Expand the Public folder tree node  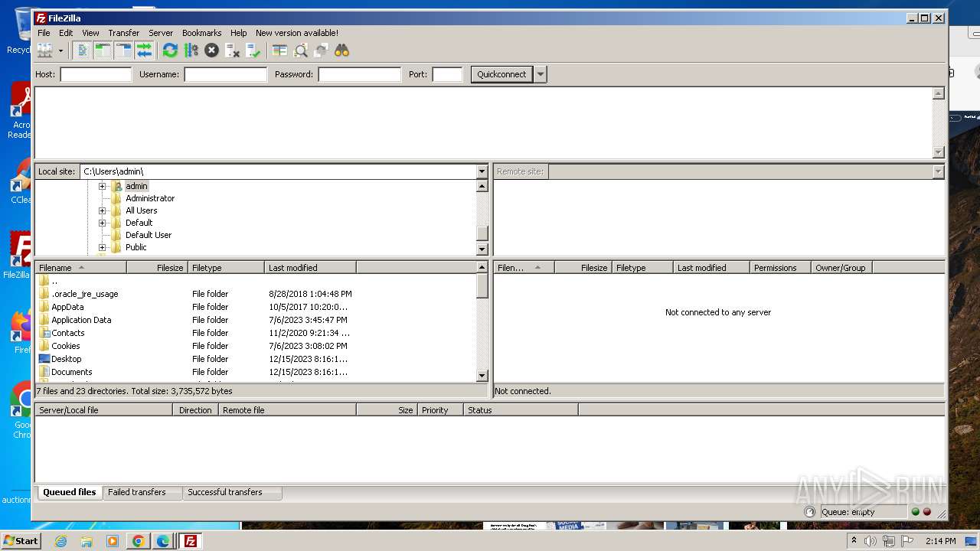tap(102, 247)
